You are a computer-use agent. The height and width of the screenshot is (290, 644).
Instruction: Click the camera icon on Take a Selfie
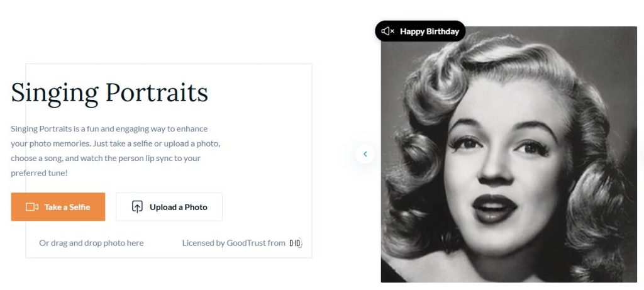point(32,207)
